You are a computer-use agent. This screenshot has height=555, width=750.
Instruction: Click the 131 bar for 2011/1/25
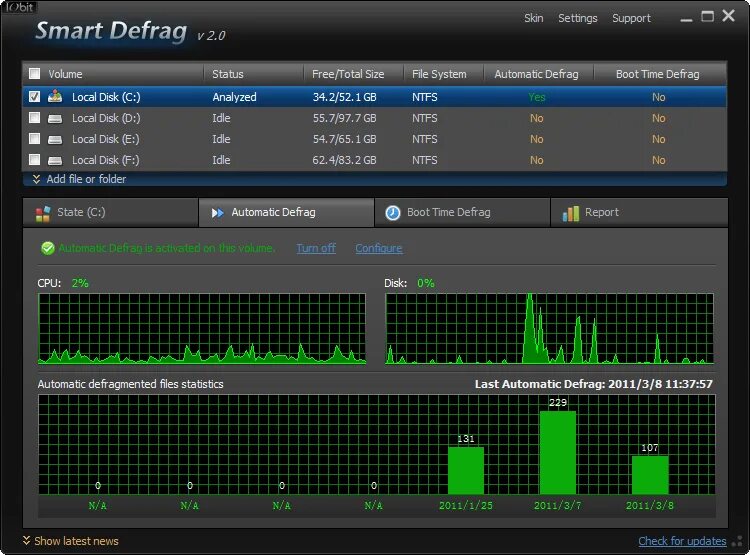point(466,470)
